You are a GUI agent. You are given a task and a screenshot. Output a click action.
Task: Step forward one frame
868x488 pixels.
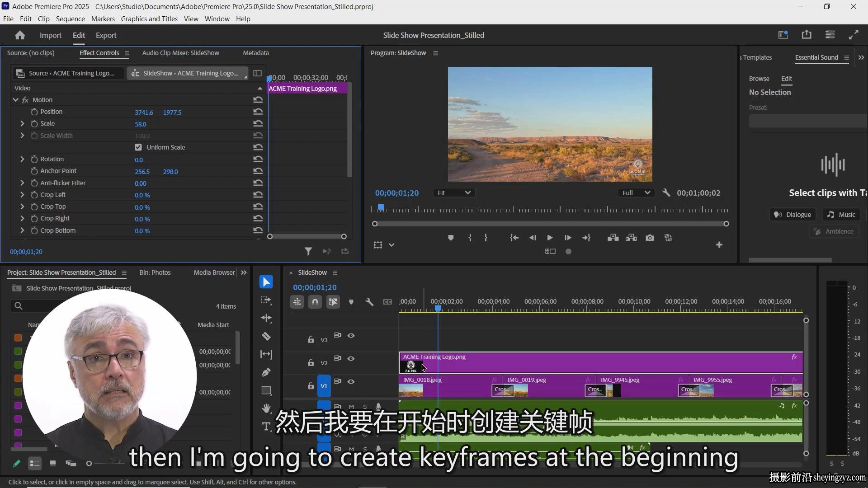coord(568,238)
